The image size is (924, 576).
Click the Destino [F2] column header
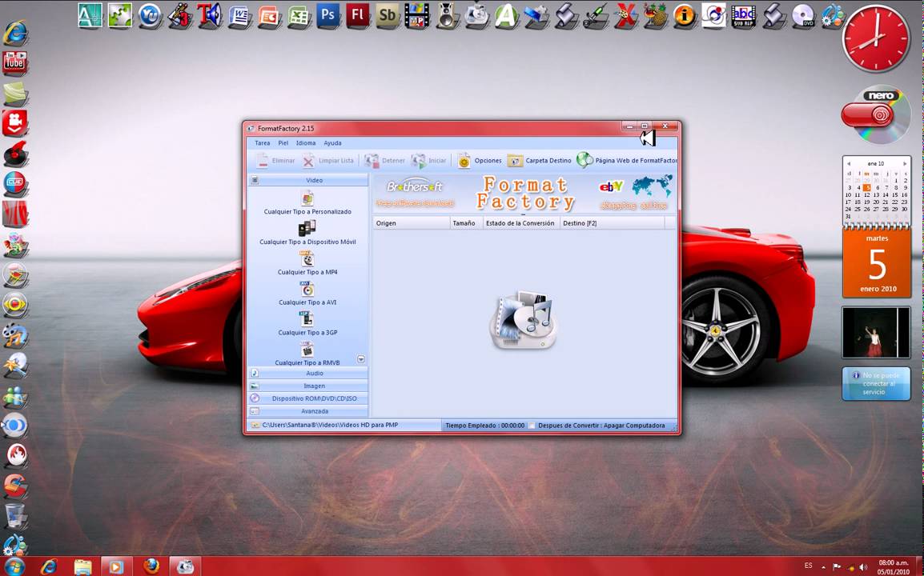tap(612, 223)
